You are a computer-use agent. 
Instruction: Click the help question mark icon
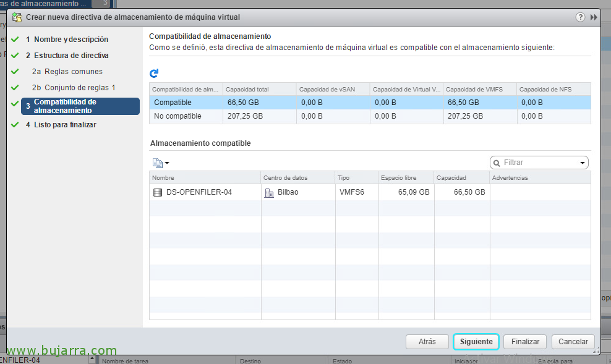[x=580, y=17]
